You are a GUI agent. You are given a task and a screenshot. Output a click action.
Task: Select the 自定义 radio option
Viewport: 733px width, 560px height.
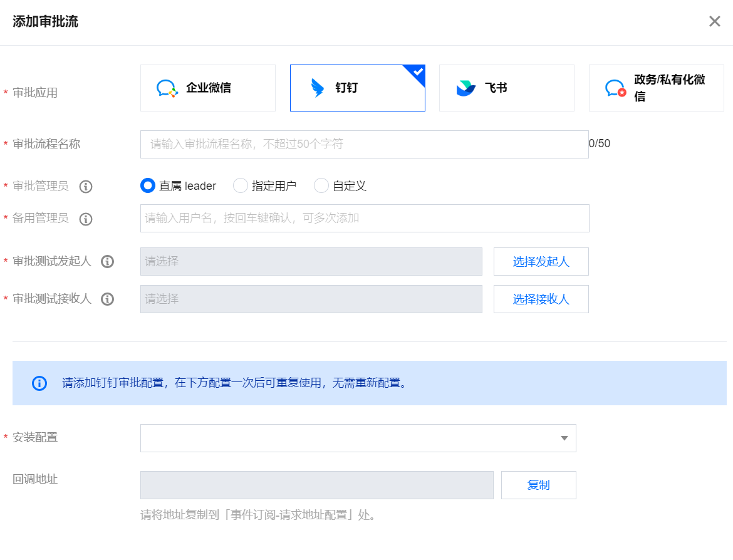[321, 185]
